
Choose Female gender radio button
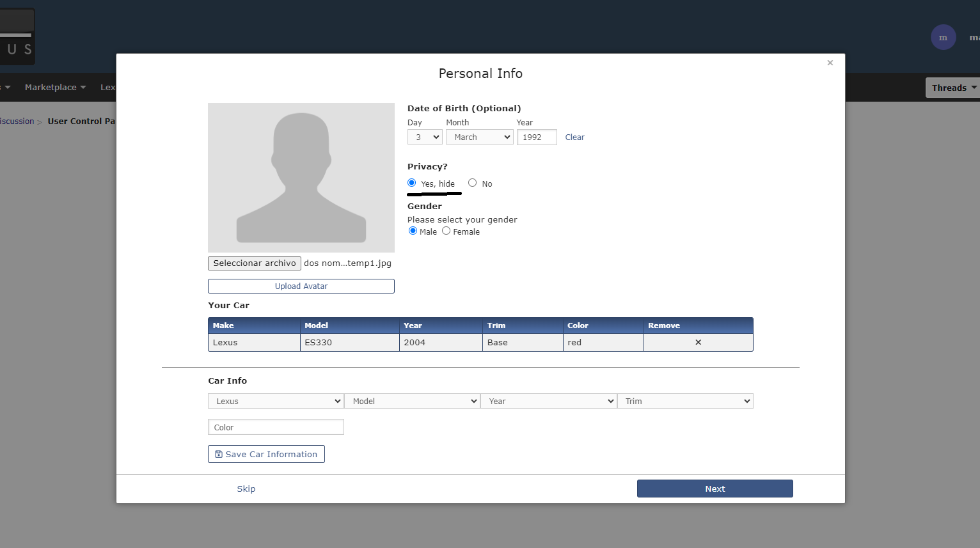pyautogui.click(x=447, y=231)
